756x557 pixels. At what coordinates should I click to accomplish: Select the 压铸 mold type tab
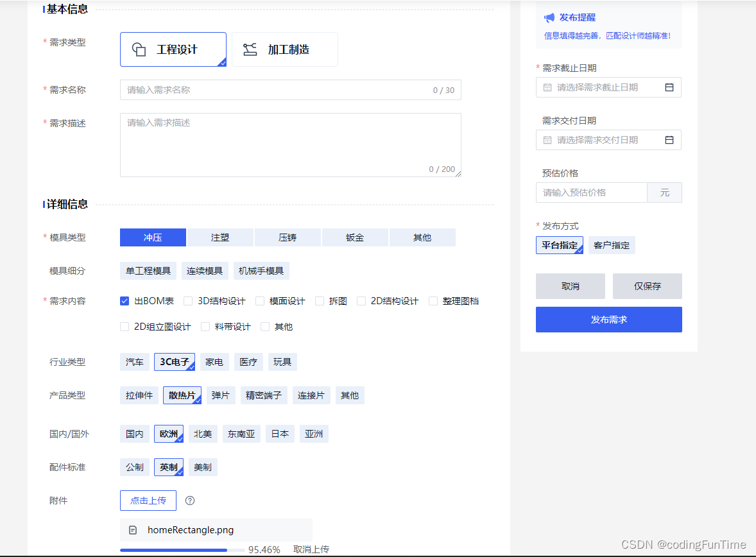(288, 237)
